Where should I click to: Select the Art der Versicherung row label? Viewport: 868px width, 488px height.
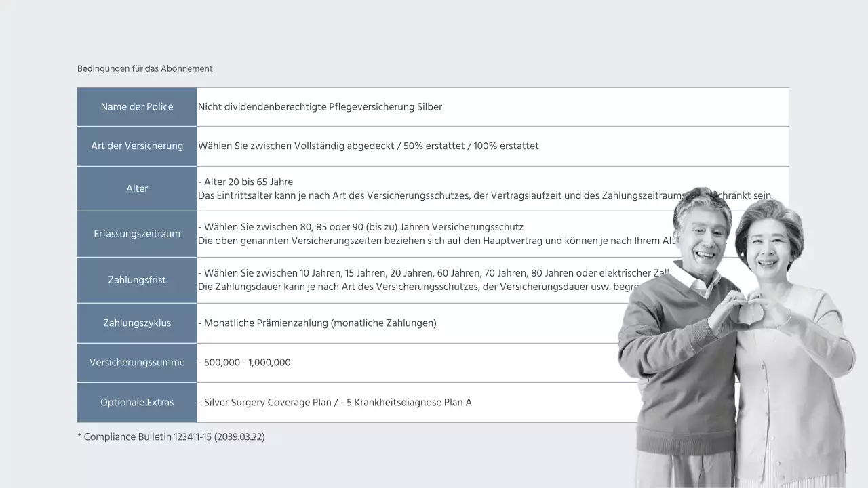(136, 146)
